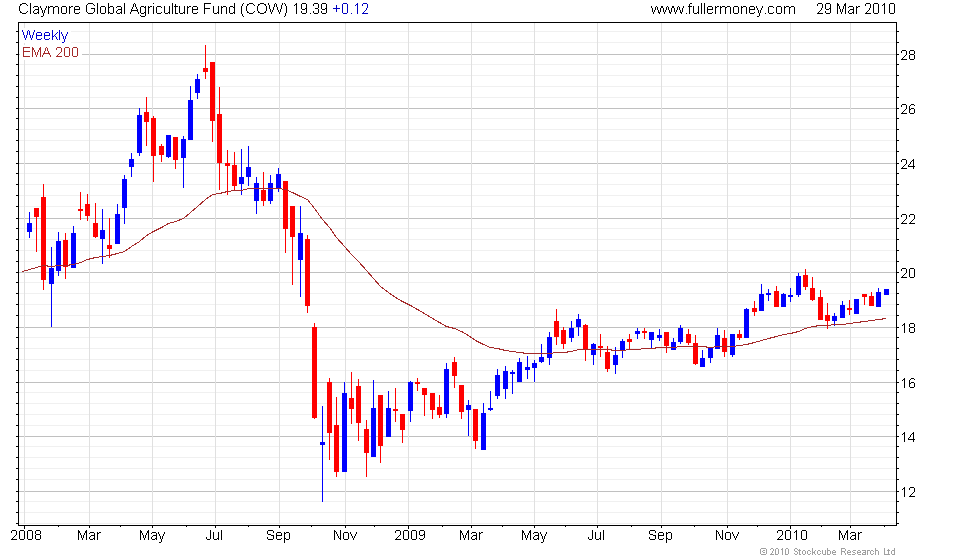Click the y-axis label 24
Image resolution: width=980 pixels, height=560 pixels.
click(908, 164)
